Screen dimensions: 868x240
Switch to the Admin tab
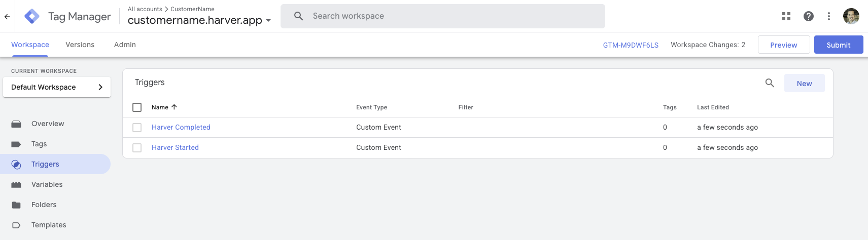(x=125, y=45)
